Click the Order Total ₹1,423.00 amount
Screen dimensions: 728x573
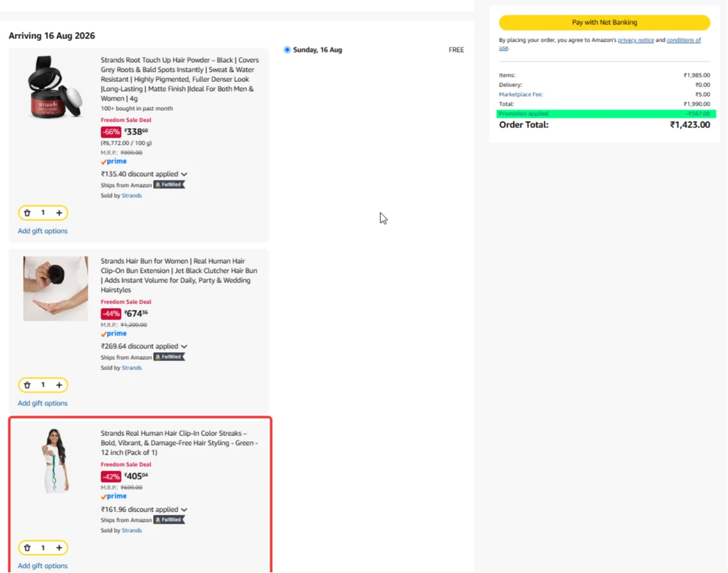(x=690, y=124)
